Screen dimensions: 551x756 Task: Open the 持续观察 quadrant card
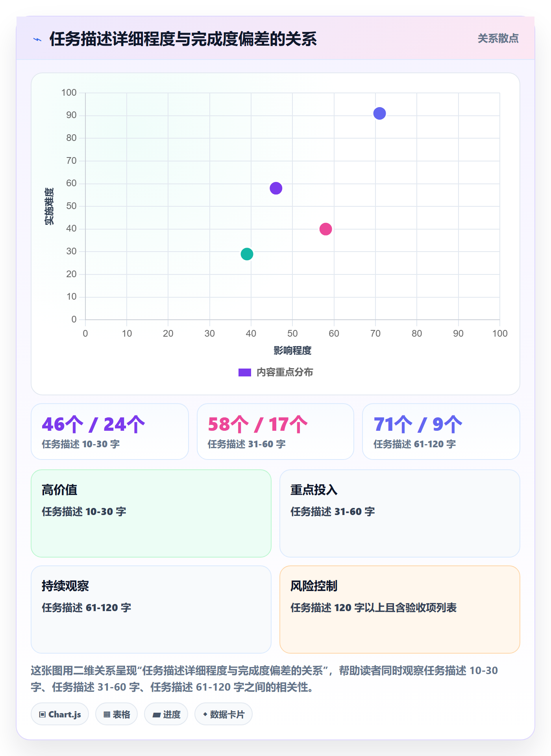tap(151, 610)
